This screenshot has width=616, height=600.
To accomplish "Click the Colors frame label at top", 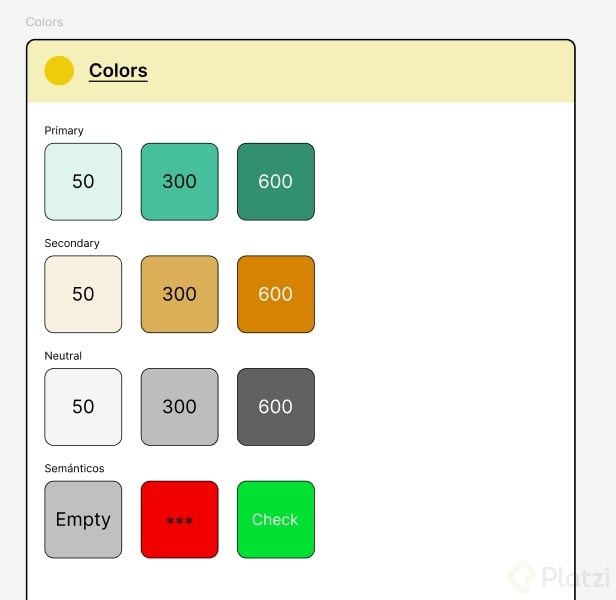I will pyautogui.click(x=44, y=22).
